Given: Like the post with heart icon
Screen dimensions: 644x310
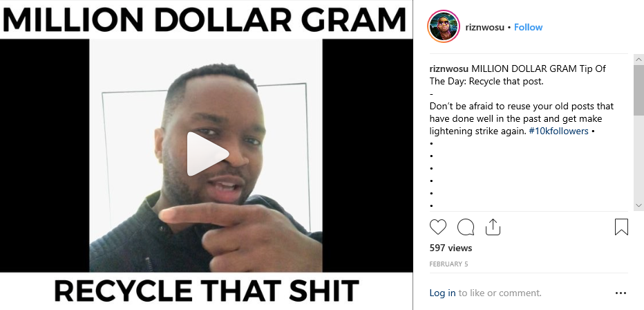Looking at the screenshot, I should (438, 227).
